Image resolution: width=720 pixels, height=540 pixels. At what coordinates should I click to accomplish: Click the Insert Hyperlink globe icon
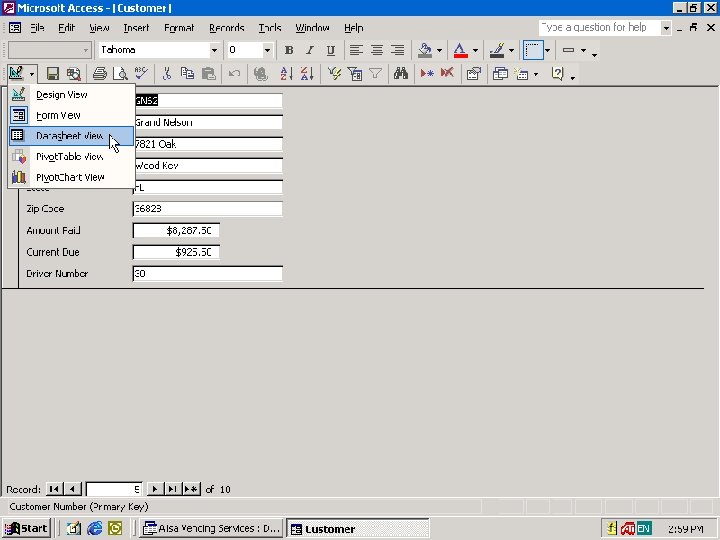tap(260, 73)
